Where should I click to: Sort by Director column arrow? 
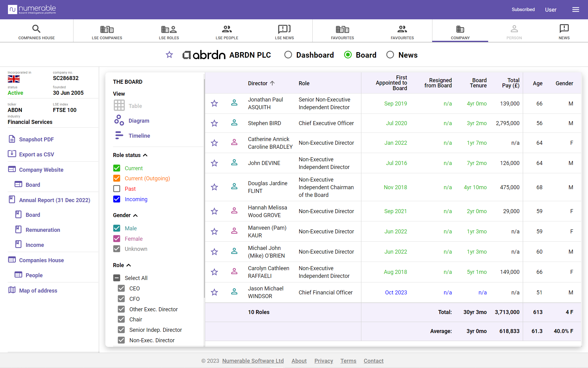[x=272, y=83]
